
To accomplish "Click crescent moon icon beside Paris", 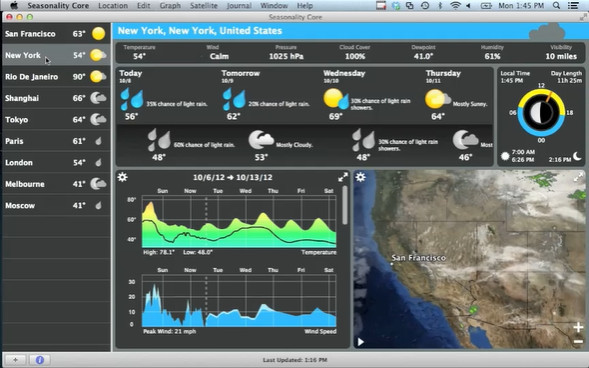I will tap(98, 141).
